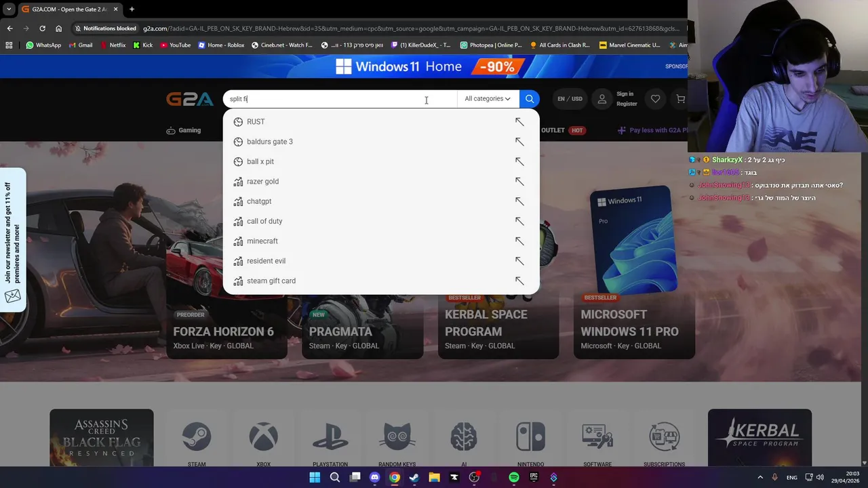
Task: Click the blue search magnifier button
Action: 530,99
